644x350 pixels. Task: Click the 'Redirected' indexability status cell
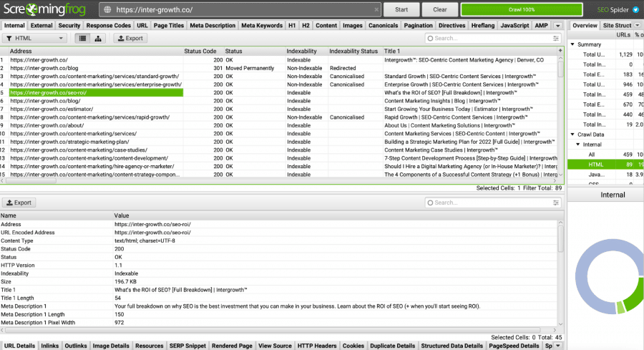[x=343, y=68]
